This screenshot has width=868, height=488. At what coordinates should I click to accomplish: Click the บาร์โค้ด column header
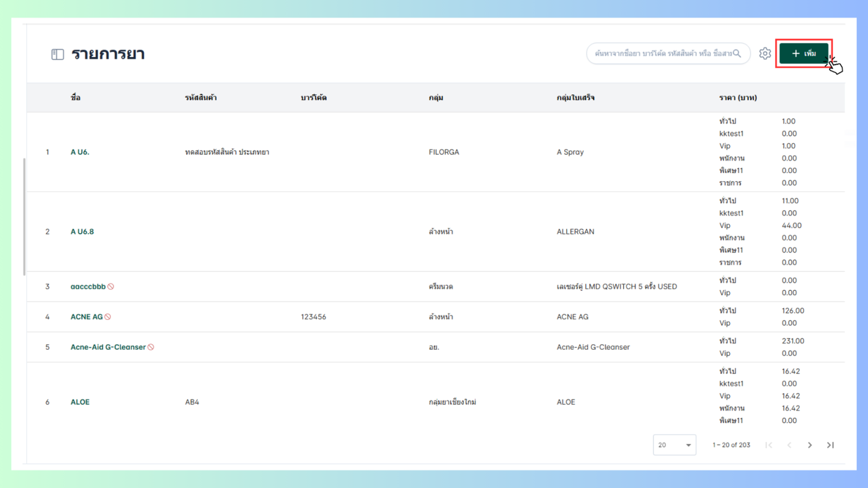[x=314, y=98]
